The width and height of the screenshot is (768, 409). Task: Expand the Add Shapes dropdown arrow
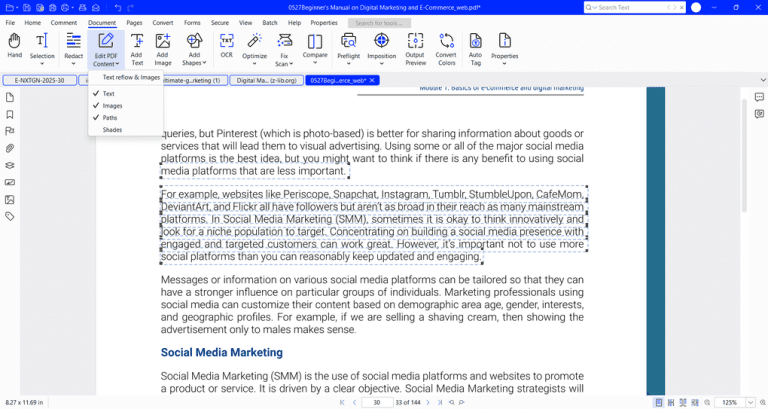(204, 63)
